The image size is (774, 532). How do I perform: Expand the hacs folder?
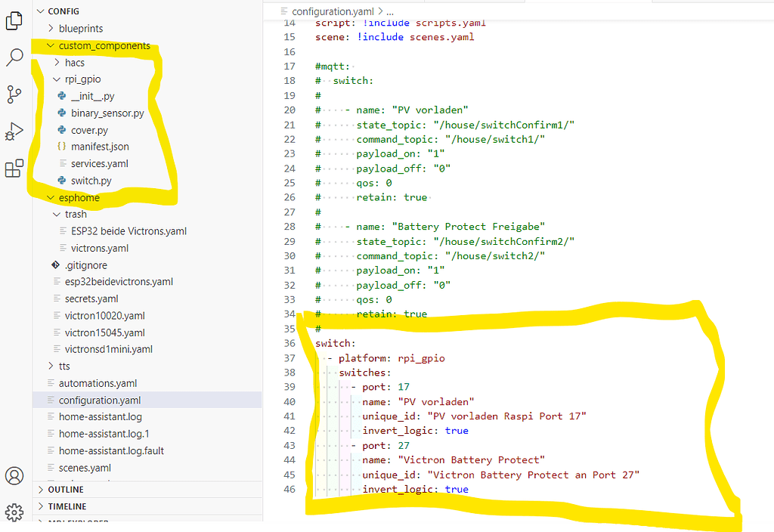point(57,62)
